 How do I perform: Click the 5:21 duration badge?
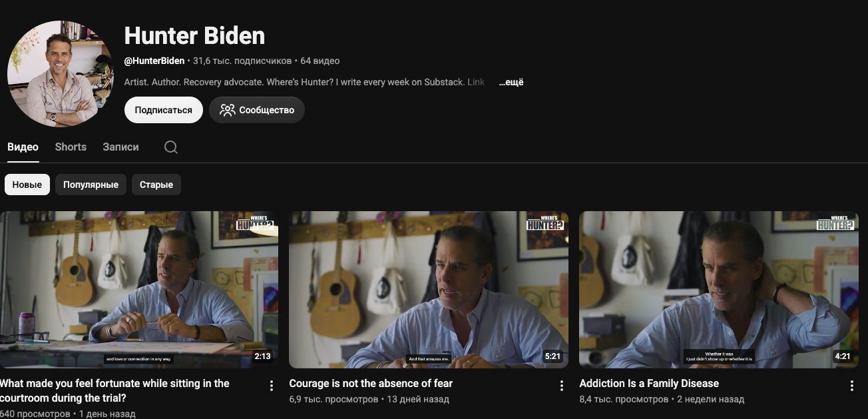(553, 356)
